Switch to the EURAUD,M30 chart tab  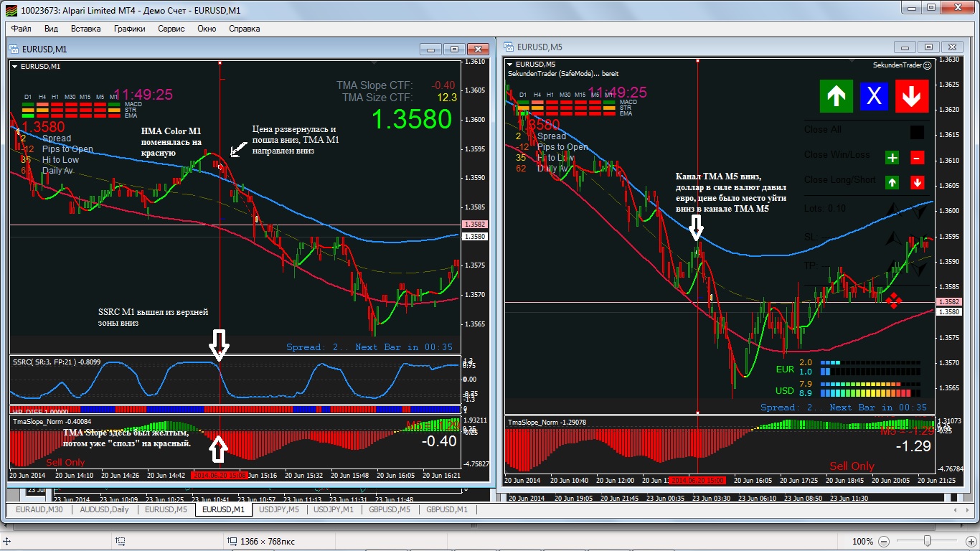(38, 509)
